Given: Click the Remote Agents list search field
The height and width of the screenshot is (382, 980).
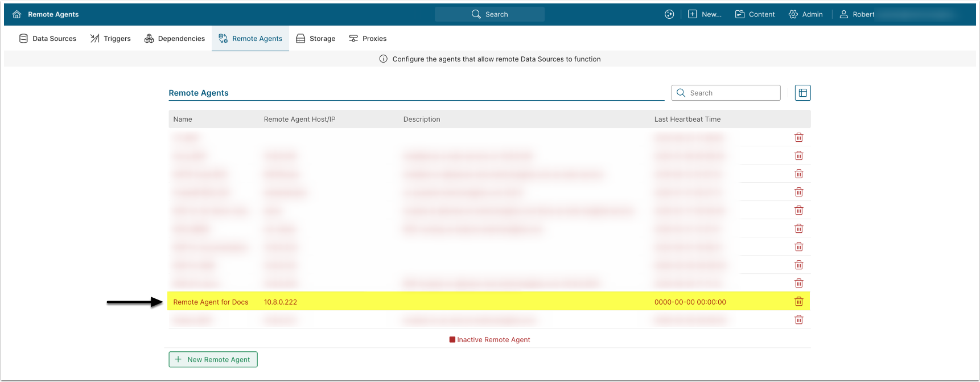Looking at the screenshot, I should [726, 93].
